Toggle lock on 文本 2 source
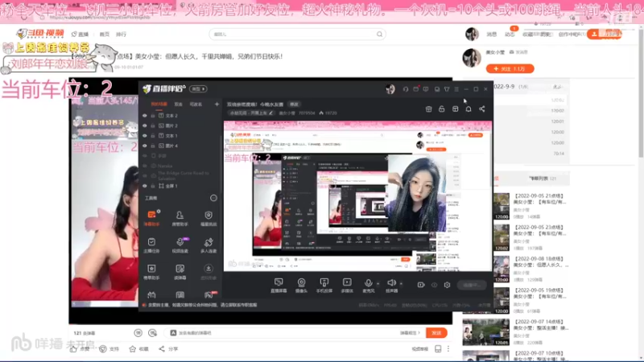 point(153,116)
